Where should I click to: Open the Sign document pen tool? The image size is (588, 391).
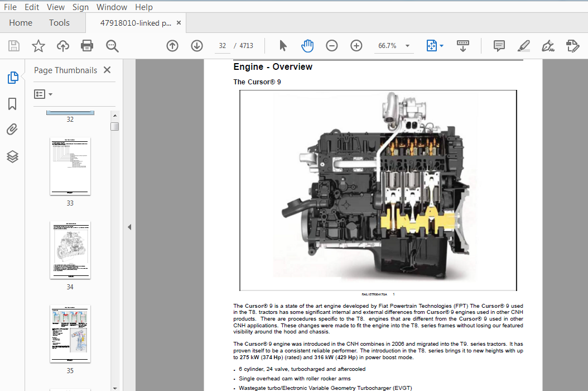(548, 46)
